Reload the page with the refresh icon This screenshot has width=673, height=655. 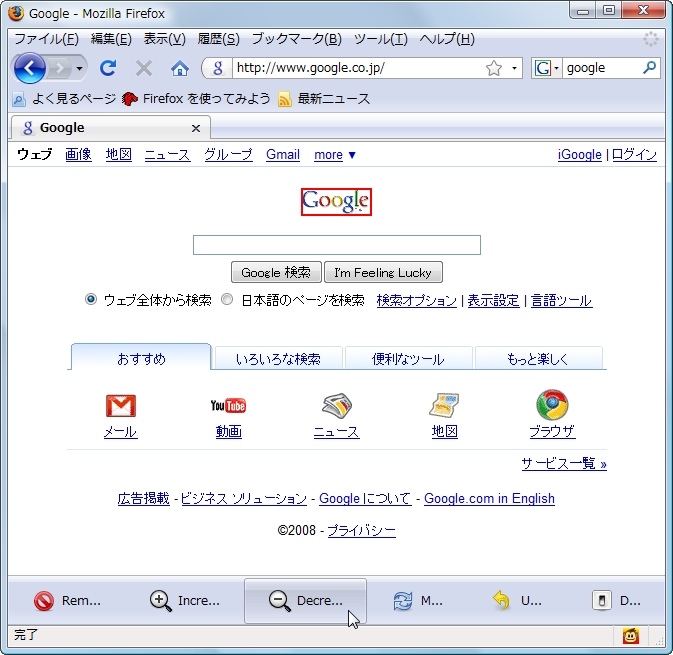click(108, 68)
